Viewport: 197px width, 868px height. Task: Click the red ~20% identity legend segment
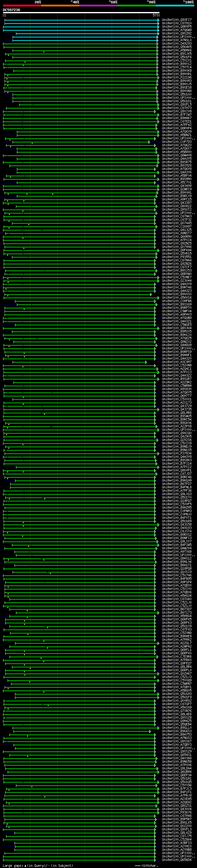click(x=22, y=6)
